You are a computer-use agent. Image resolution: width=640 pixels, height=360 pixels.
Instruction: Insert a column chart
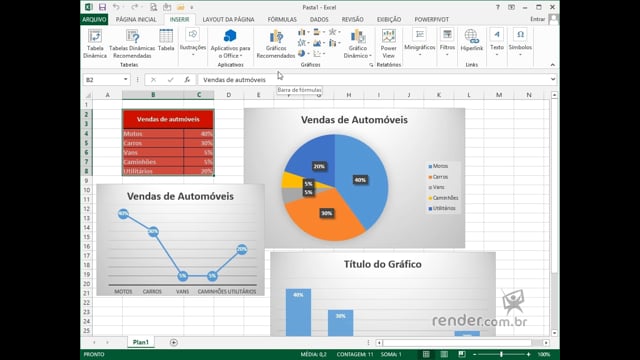[x=303, y=32]
